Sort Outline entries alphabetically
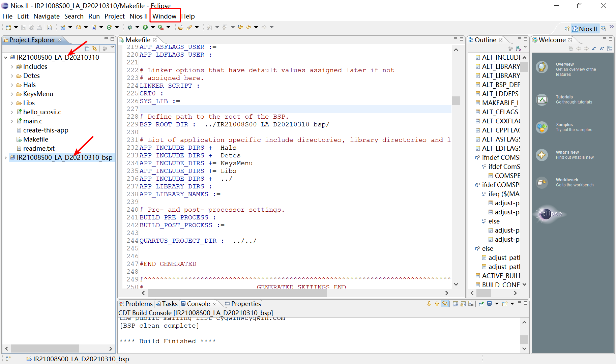This screenshot has height=364, width=616. 518,49
